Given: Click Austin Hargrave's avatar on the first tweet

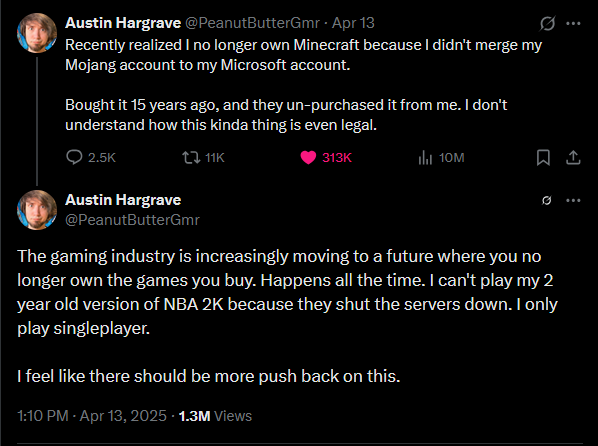Looking at the screenshot, I should tap(37, 33).
